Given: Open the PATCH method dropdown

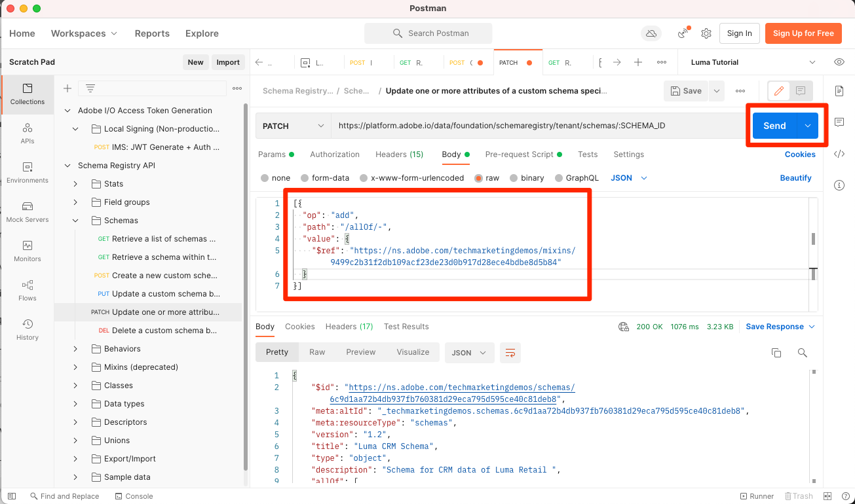Looking at the screenshot, I should click(x=293, y=126).
